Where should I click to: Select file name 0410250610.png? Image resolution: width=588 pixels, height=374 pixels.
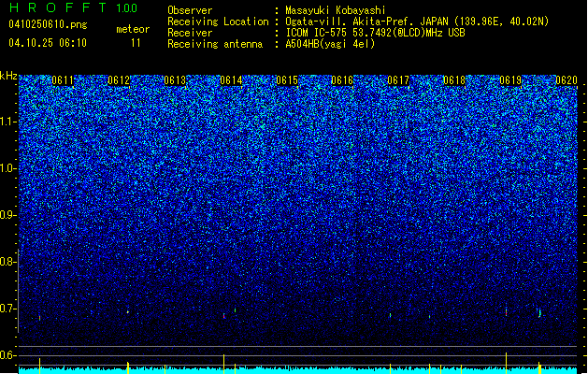pos(48,24)
